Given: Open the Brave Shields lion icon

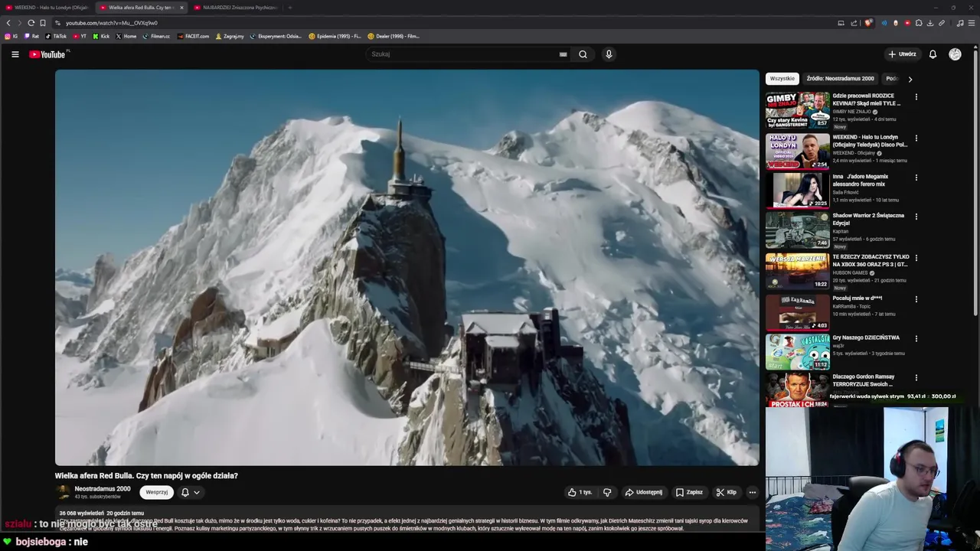Looking at the screenshot, I should [867, 23].
